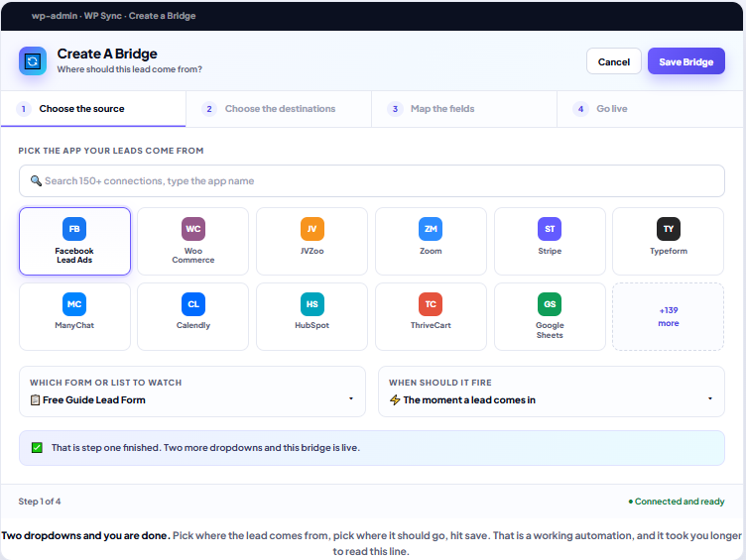Click the HubSpot label

[312, 325]
